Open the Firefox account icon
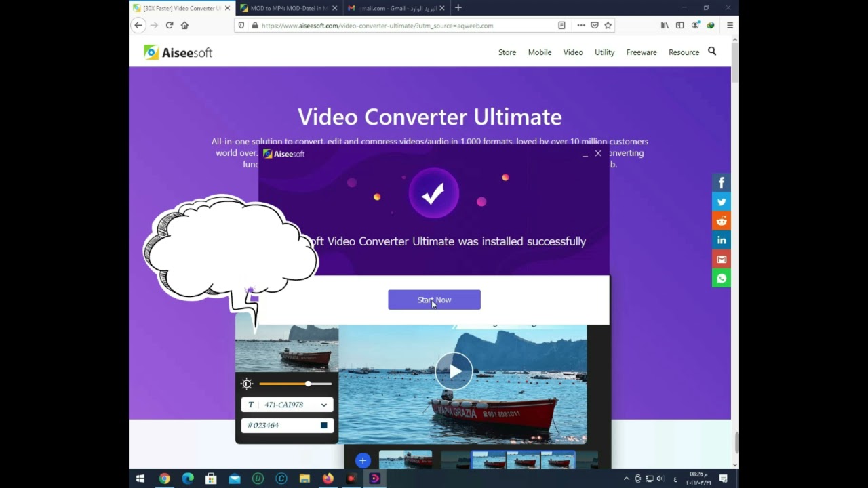The image size is (868, 488). coord(696,25)
